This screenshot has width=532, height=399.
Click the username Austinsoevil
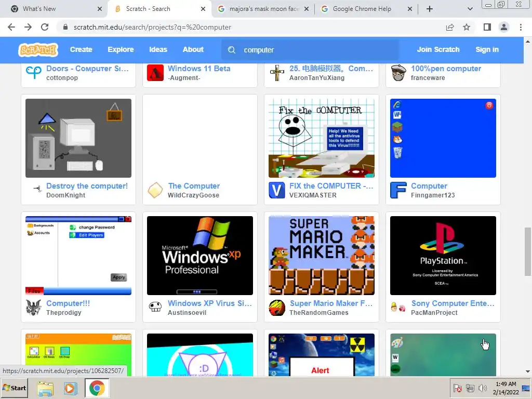187,312
